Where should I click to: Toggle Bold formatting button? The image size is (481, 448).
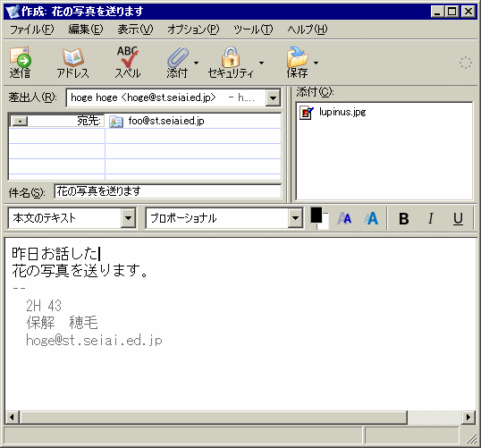point(404,219)
